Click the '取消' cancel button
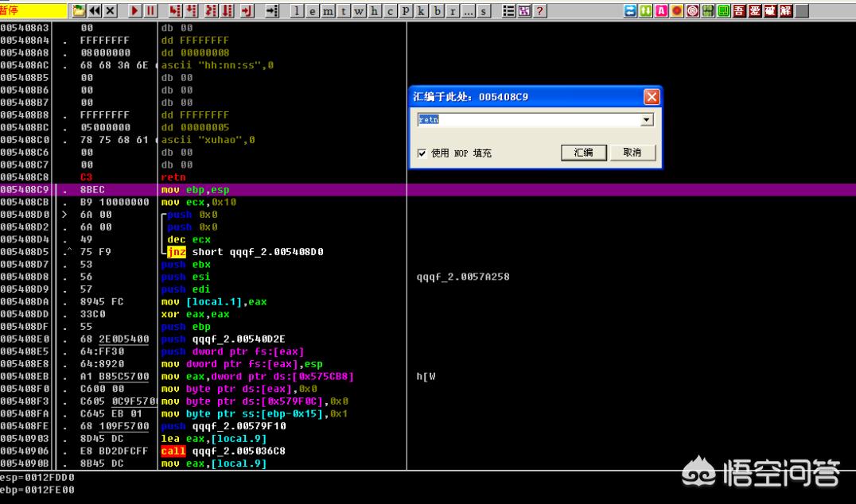 (632, 152)
